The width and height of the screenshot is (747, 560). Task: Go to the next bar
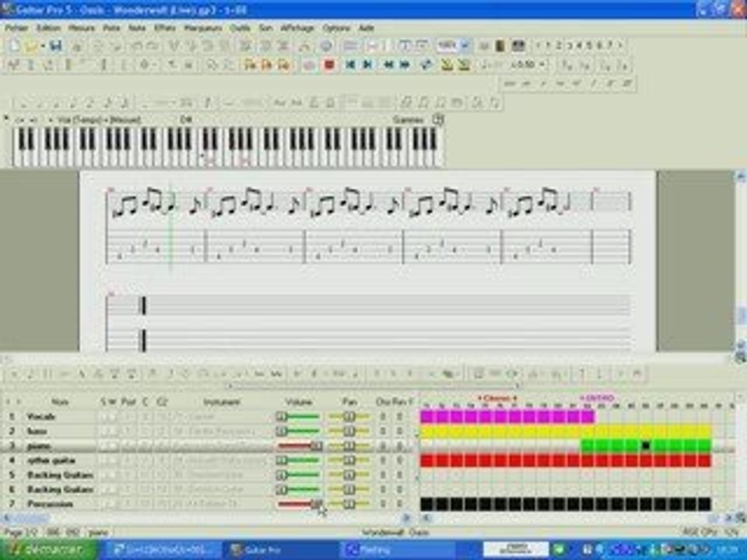pyautogui.click(x=405, y=65)
